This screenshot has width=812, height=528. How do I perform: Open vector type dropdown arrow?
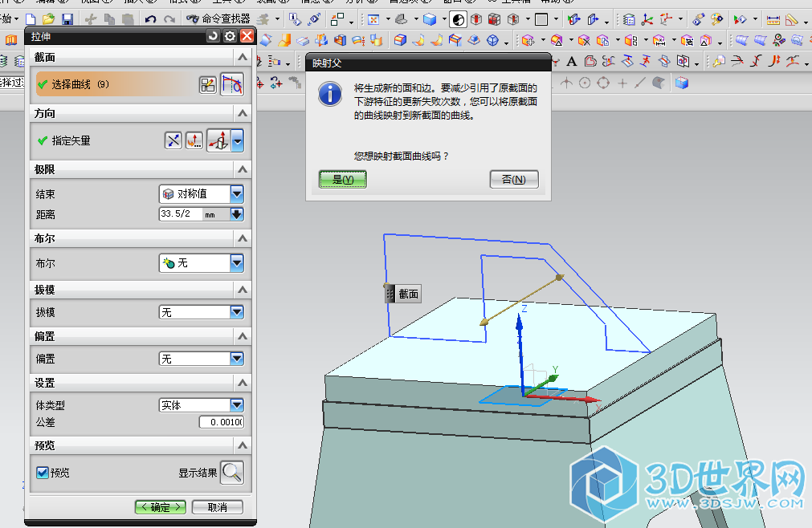pos(238,140)
